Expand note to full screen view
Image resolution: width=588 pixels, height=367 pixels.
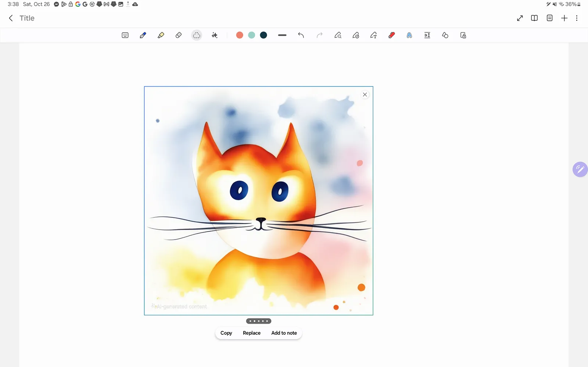click(520, 18)
